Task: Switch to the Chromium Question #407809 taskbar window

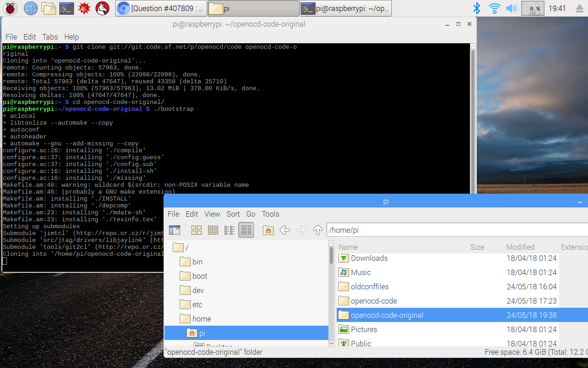Action: click(x=161, y=8)
